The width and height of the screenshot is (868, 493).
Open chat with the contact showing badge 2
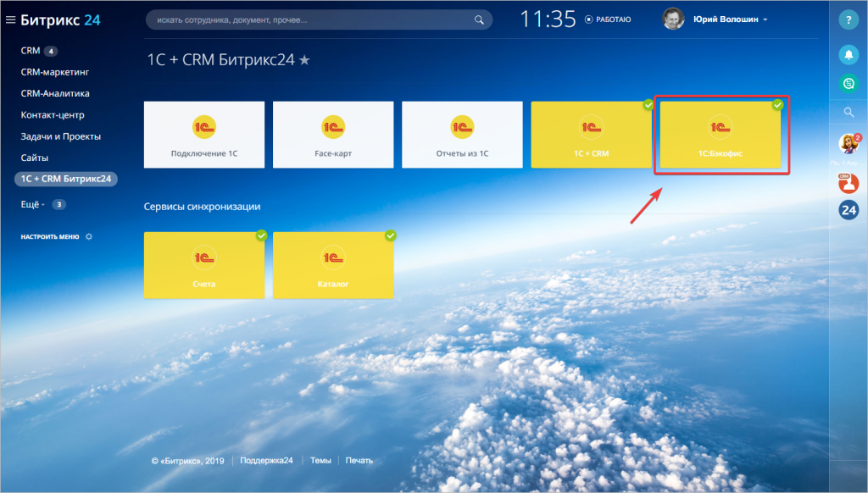(x=849, y=144)
